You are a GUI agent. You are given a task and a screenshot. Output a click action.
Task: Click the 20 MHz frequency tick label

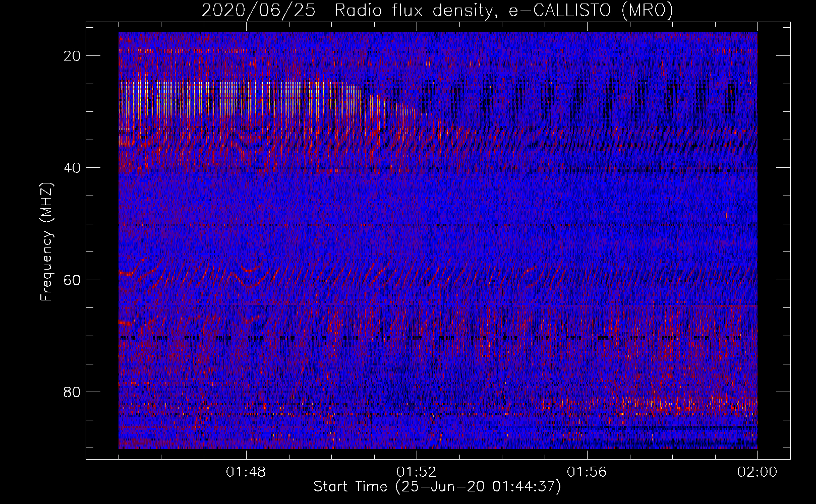[73, 56]
